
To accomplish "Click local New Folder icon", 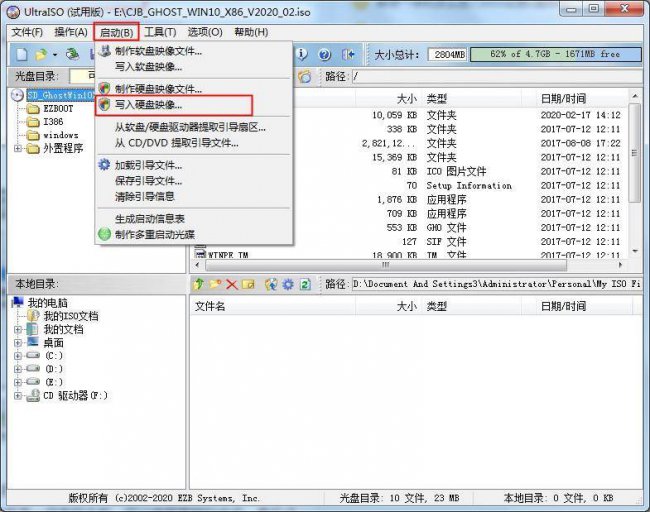I will pos(215,284).
